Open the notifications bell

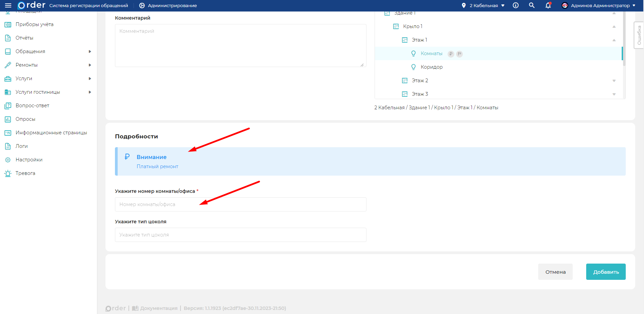[x=548, y=5]
